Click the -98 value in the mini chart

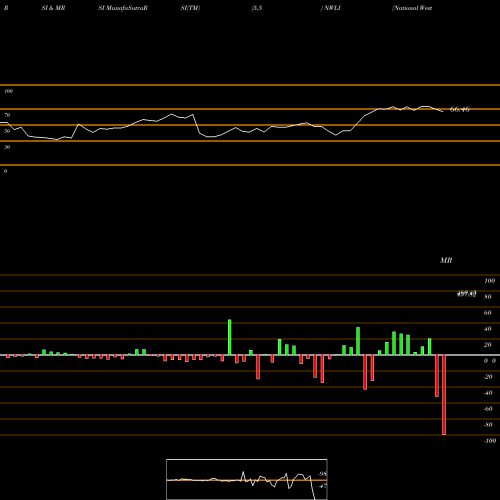[323, 474]
